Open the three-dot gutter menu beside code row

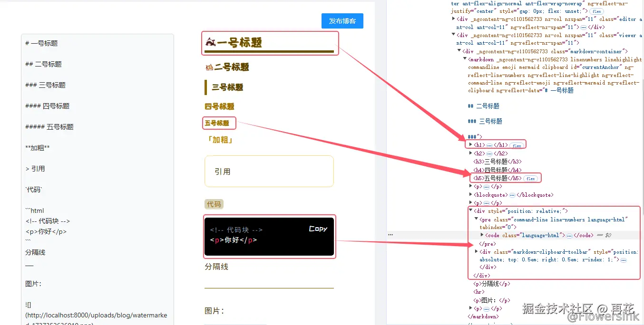(390, 235)
